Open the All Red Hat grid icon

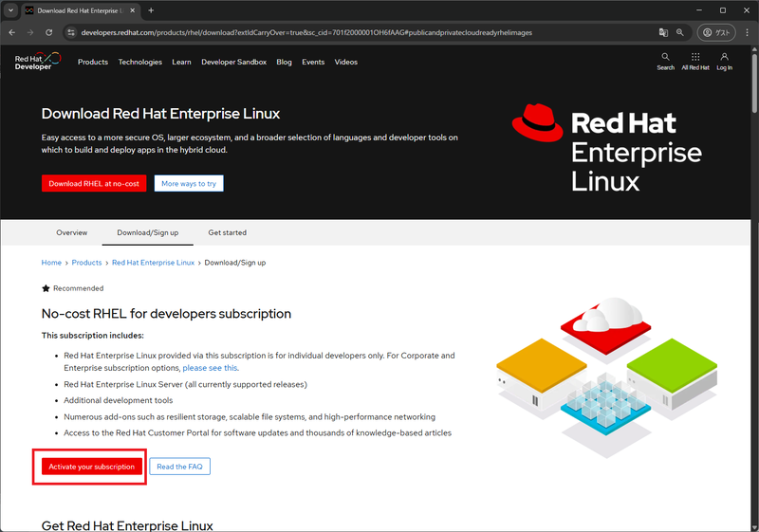(x=695, y=62)
